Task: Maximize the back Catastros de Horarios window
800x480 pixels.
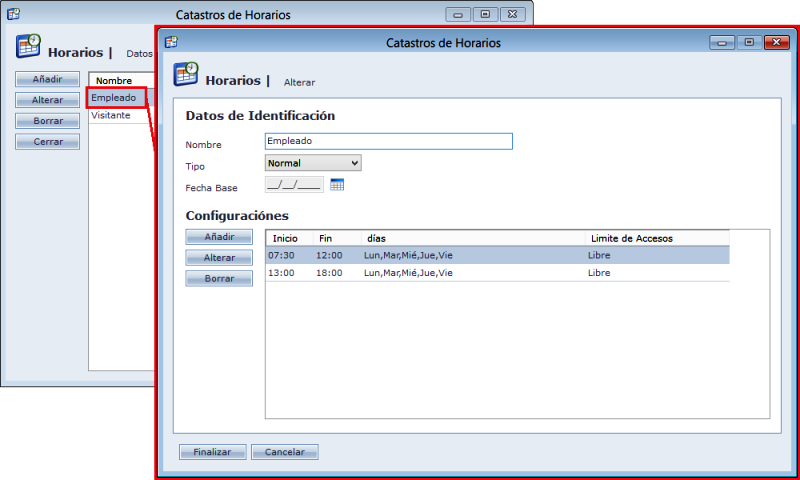Action: tap(485, 14)
